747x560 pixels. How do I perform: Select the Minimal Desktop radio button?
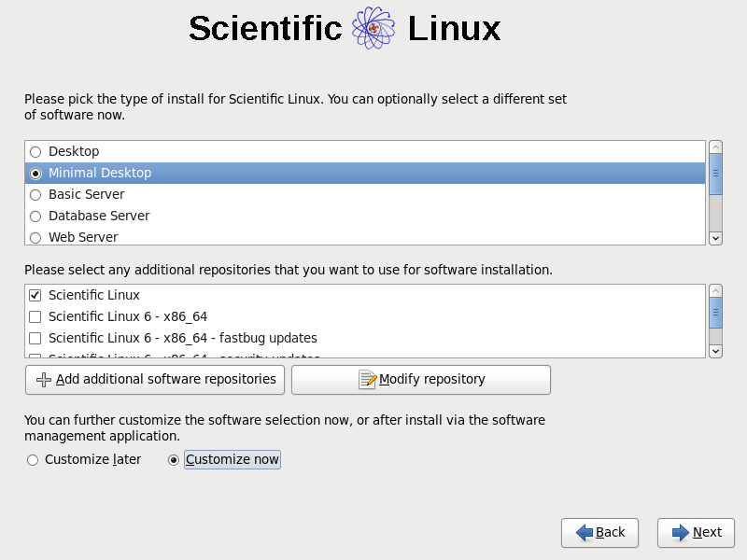tap(35, 174)
